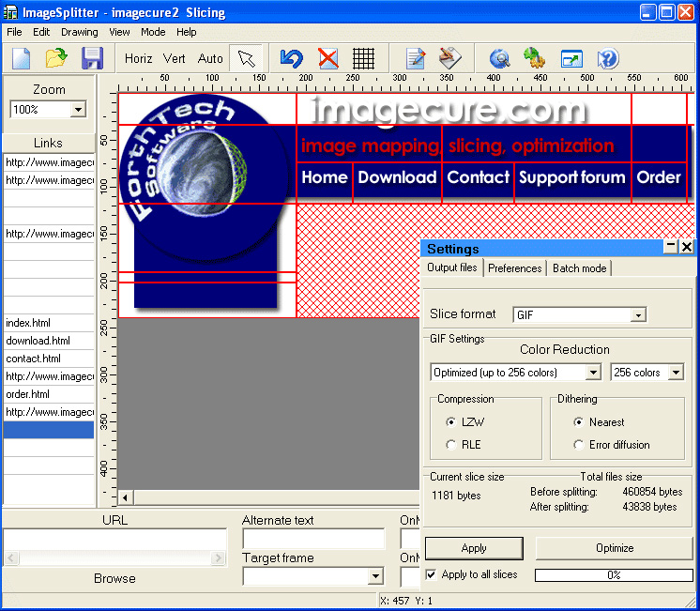This screenshot has width=700, height=611.
Task: Open a file with the folder icon
Action: (56, 58)
